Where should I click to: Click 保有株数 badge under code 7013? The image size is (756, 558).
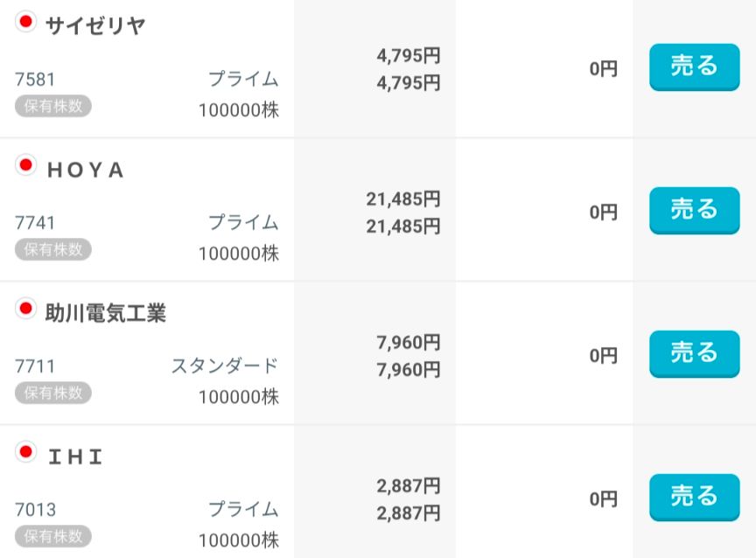(52, 535)
